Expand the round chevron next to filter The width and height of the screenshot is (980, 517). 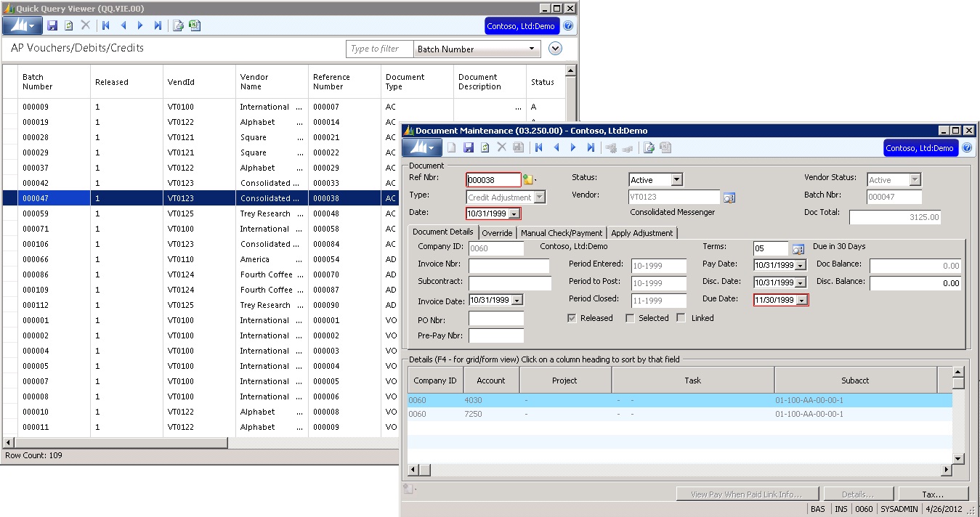[x=556, y=49]
